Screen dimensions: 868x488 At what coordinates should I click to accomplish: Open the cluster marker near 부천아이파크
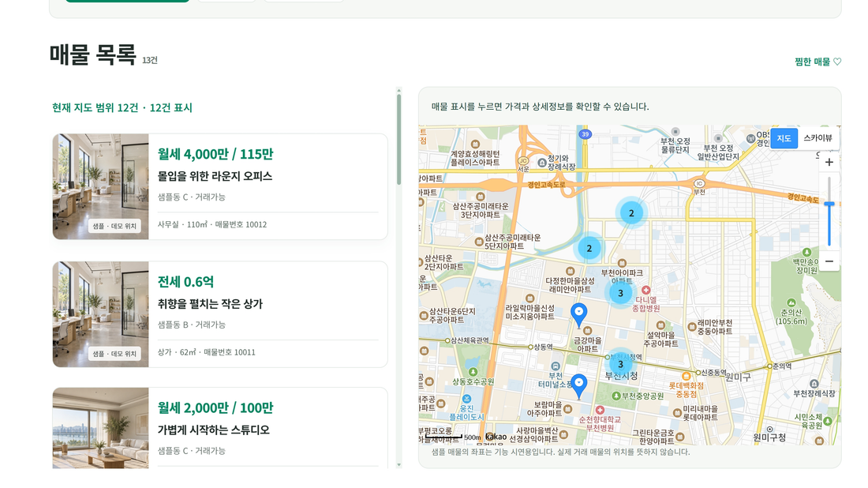620,293
